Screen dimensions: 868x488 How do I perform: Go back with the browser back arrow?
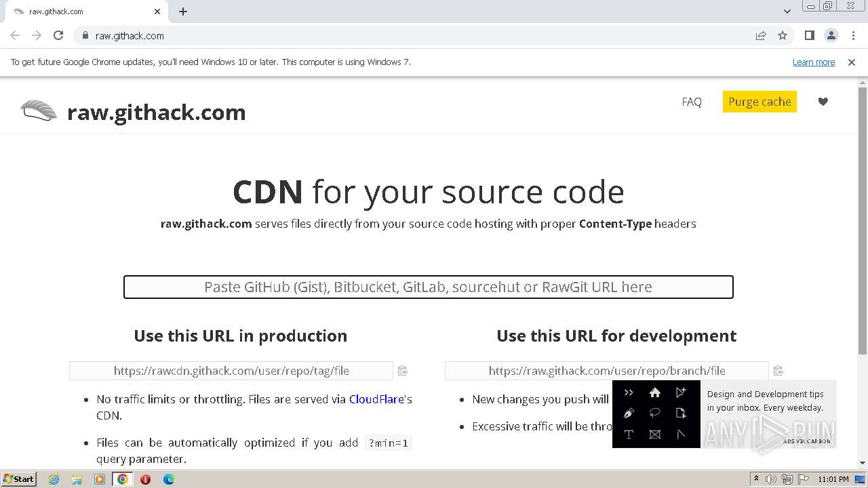point(15,35)
